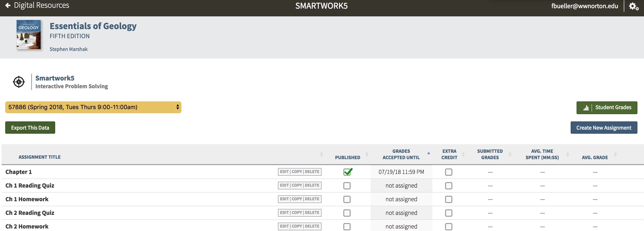Click EDIT for Ch 1 Homework
This screenshot has height=231, width=644.
[x=284, y=199]
